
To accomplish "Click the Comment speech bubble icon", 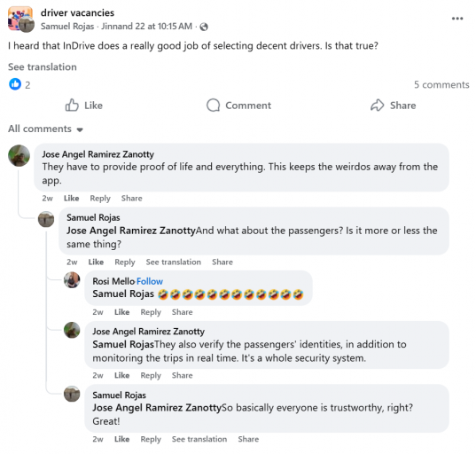I will [213, 105].
